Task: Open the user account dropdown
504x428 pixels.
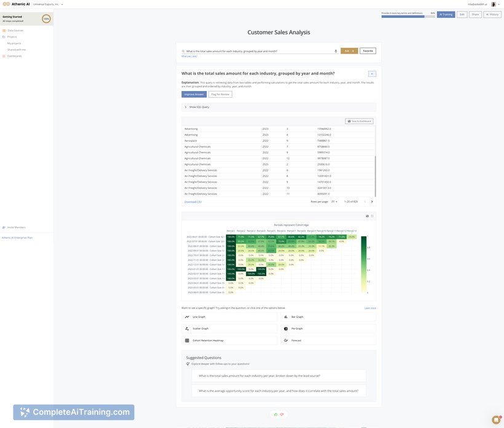Action: (x=499, y=4)
